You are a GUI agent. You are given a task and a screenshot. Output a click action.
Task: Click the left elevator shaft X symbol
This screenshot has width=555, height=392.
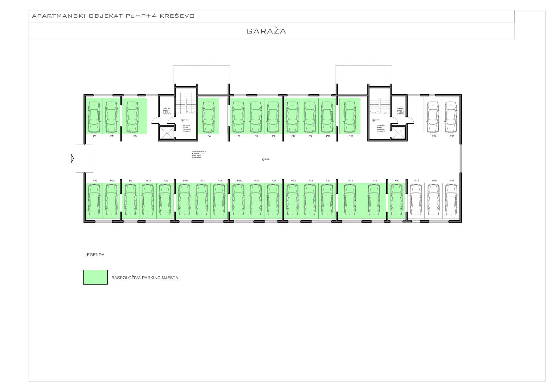(x=167, y=133)
